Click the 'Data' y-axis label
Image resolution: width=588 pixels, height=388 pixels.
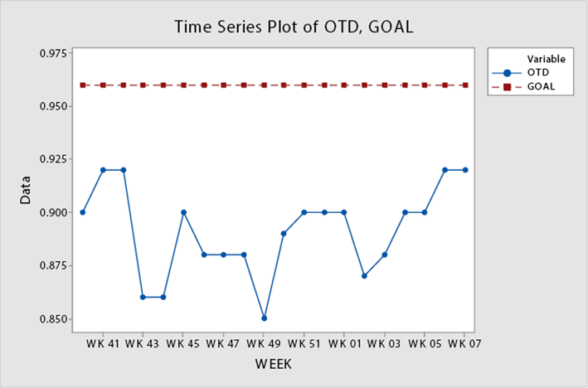[26, 192]
